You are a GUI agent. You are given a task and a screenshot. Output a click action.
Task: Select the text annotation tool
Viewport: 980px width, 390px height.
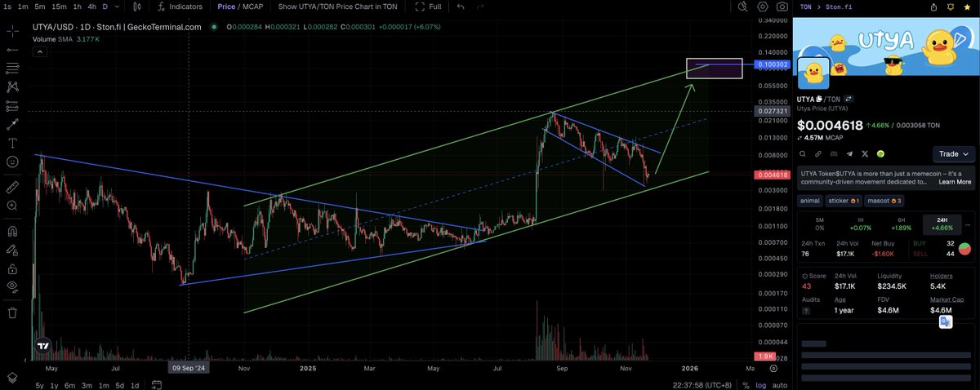[12, 143]
